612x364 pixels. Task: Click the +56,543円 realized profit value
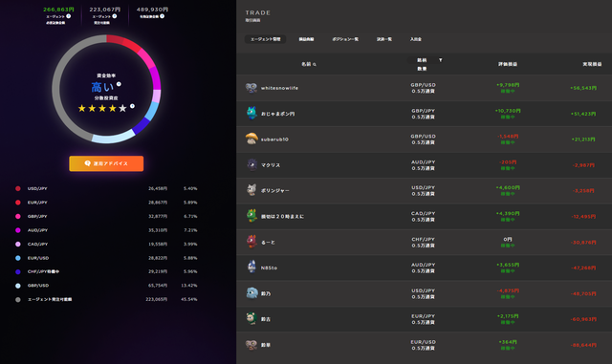pyautogui.click(x=583, y=88)
